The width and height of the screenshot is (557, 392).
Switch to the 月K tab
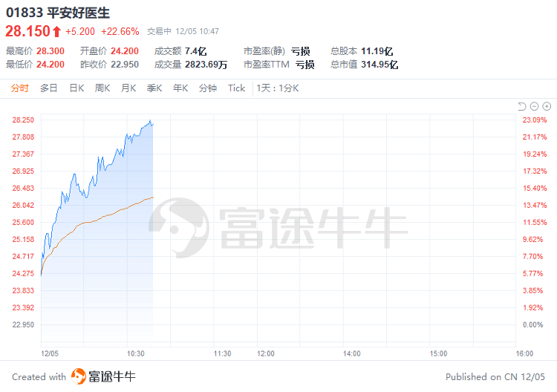[128, 88]
